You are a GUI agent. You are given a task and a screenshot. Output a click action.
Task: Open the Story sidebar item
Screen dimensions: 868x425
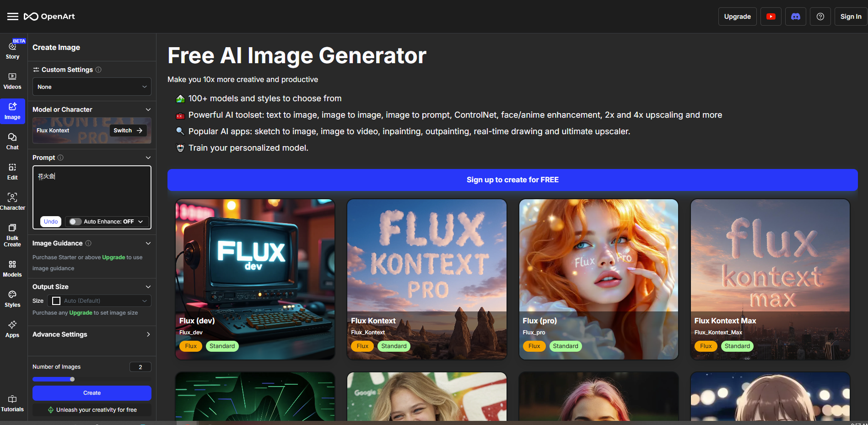point(12,49)
